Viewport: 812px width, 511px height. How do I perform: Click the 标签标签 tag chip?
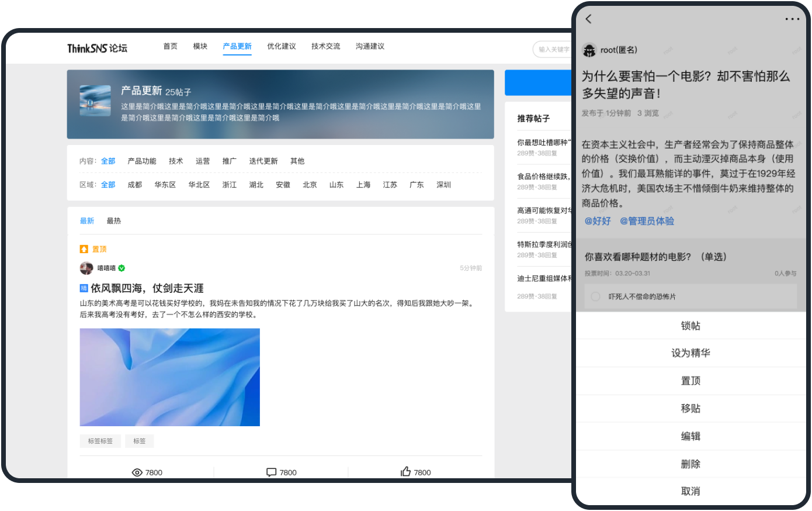tap(100, 441)
